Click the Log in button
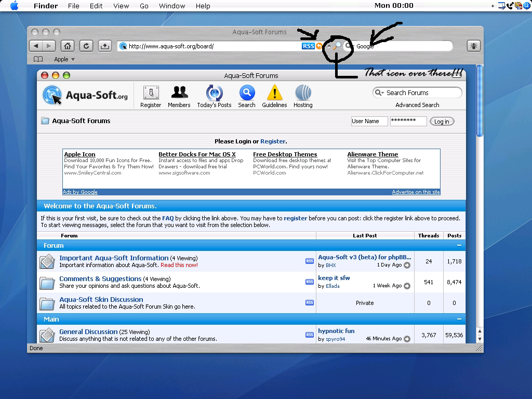The width and height of the screenshot is (532, 399). [442, 122]
